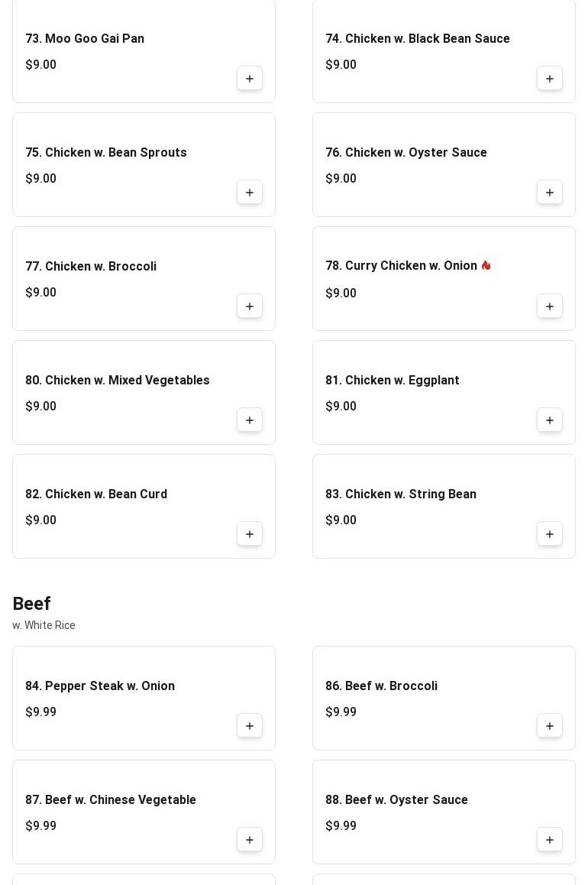The image size is (588, 885).
Task: Add Chicken w. Oyster Sauce to order
Action: pyautogui.click(x=550, y=193)
